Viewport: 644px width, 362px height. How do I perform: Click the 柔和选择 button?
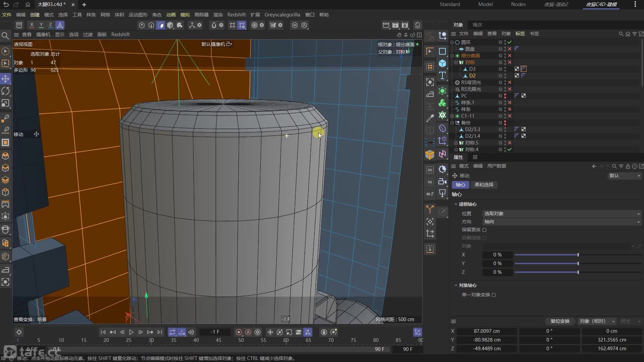pos(484,185)
